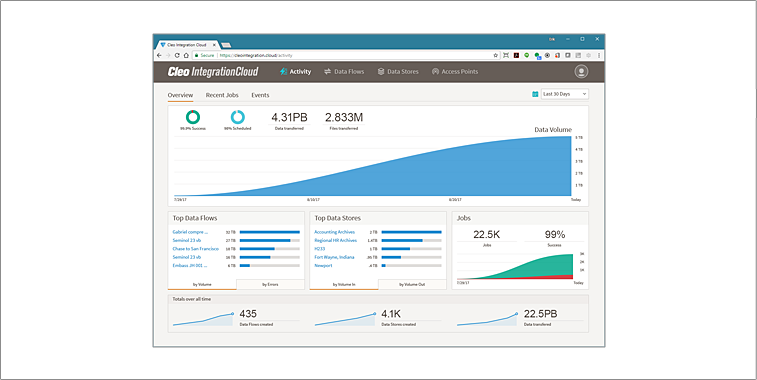Switch to the Recent Jobs tab
This screenshot has width=757, height=380.
tap(222, 95)
